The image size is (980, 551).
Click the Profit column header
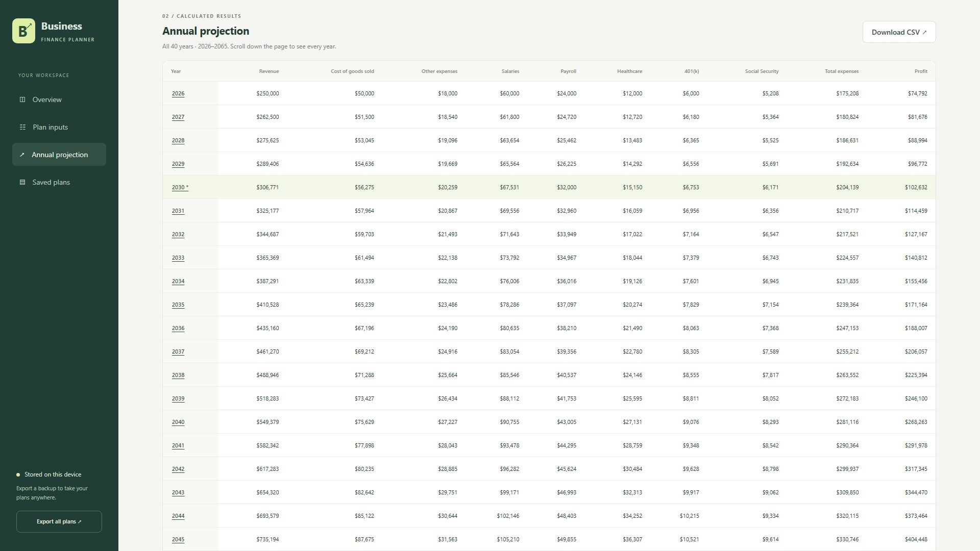pyautogui.click(x=921, y=71)
